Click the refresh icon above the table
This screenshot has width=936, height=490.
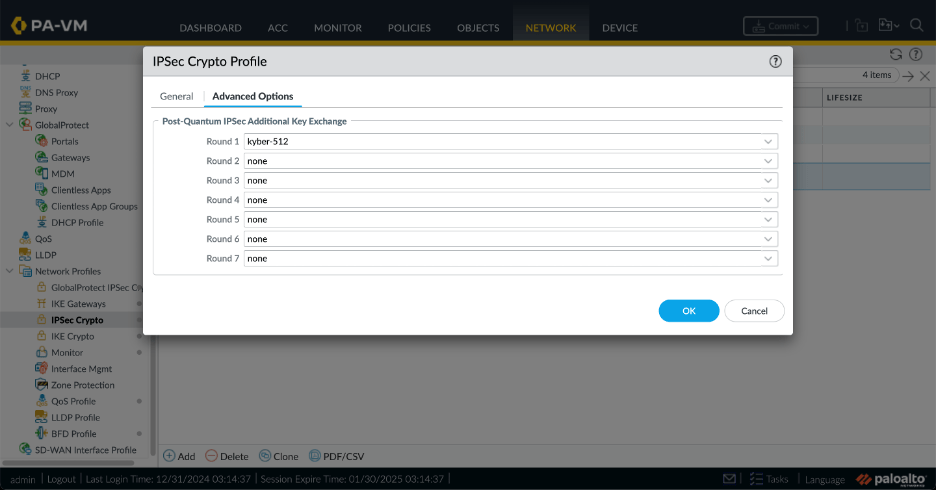(x=896, y=54)
